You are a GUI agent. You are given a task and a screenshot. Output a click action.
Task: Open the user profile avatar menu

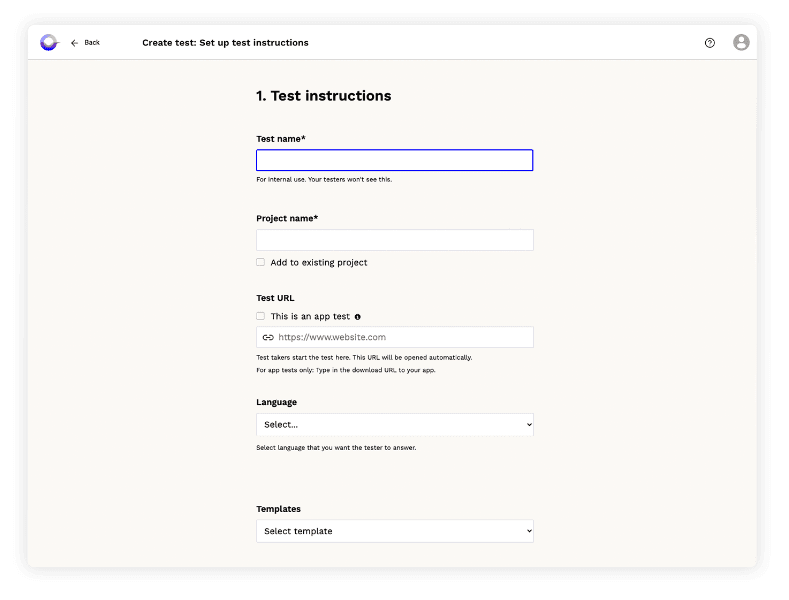click(741, 43)
